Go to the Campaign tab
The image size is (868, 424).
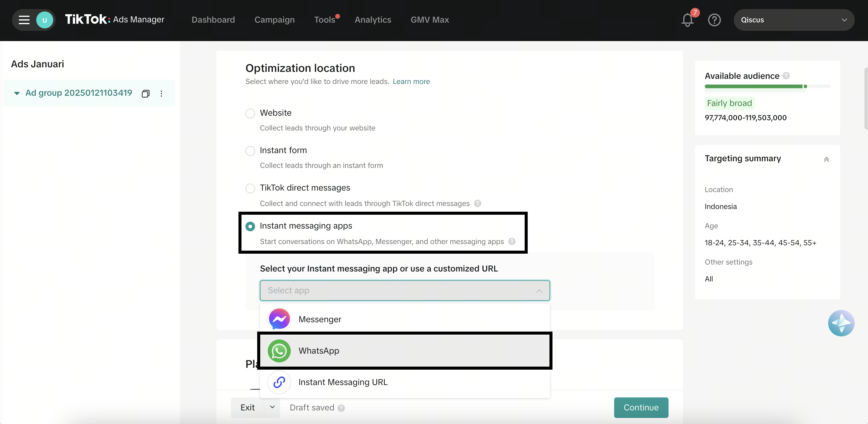[x=274, y=20]
